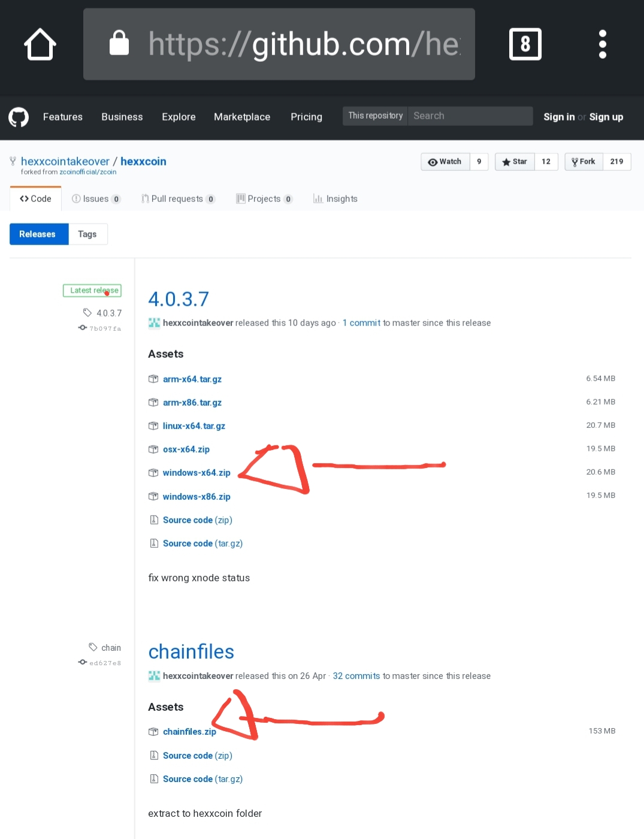644x839 pixels.
Task: Open the stargazers count 12
Action: pyautogui.click(x=546, y=162)
